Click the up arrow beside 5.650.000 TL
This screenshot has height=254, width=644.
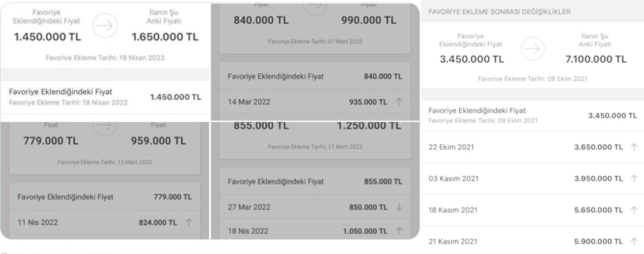[x=633, y=210]
